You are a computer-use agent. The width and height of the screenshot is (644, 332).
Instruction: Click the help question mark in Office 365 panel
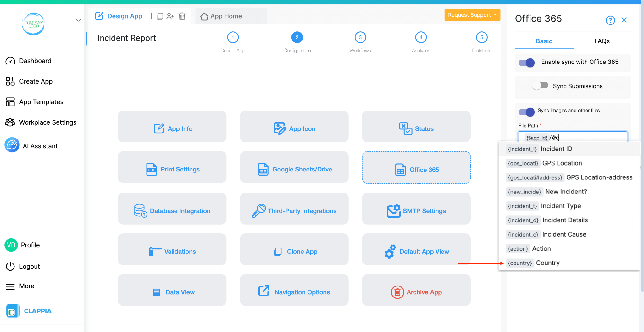[x=610, y=20]
